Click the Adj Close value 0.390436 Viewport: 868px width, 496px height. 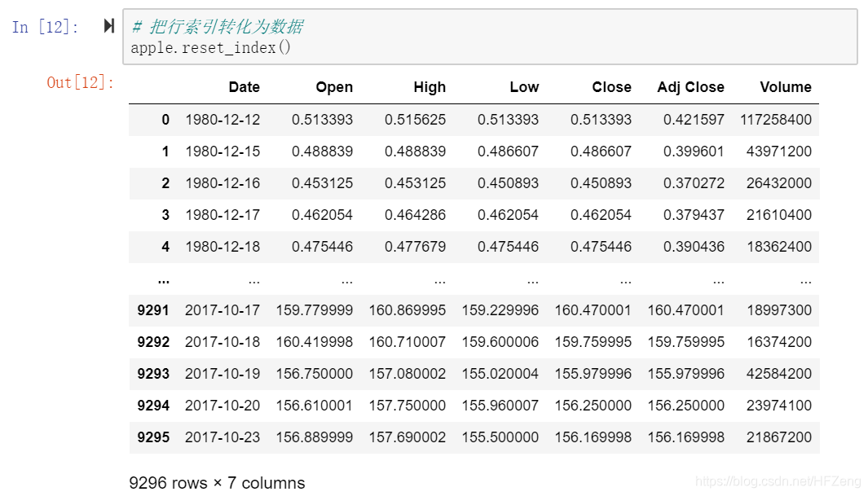point(694,247)
